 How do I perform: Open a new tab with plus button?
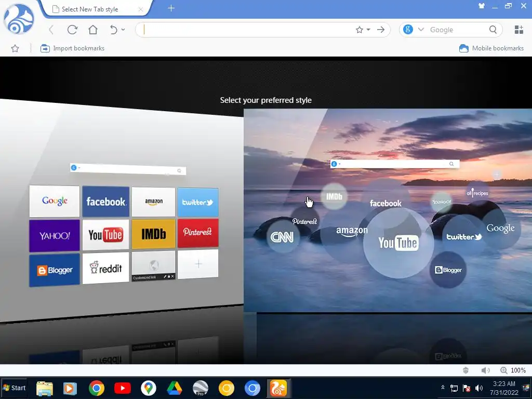171,8
